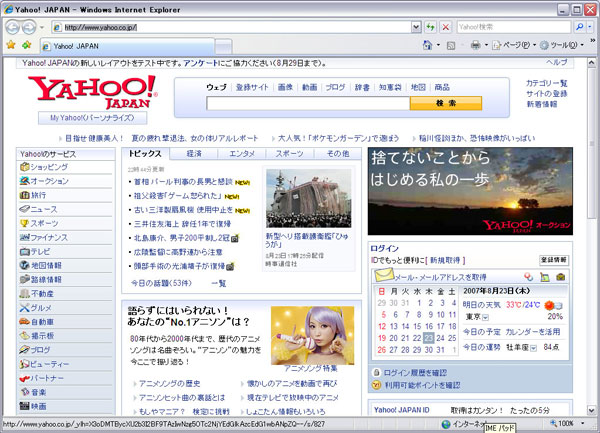Open ショッピング in Yahoo services list
The height and width of the screenshot is (433, 600).
pos(48,167)
